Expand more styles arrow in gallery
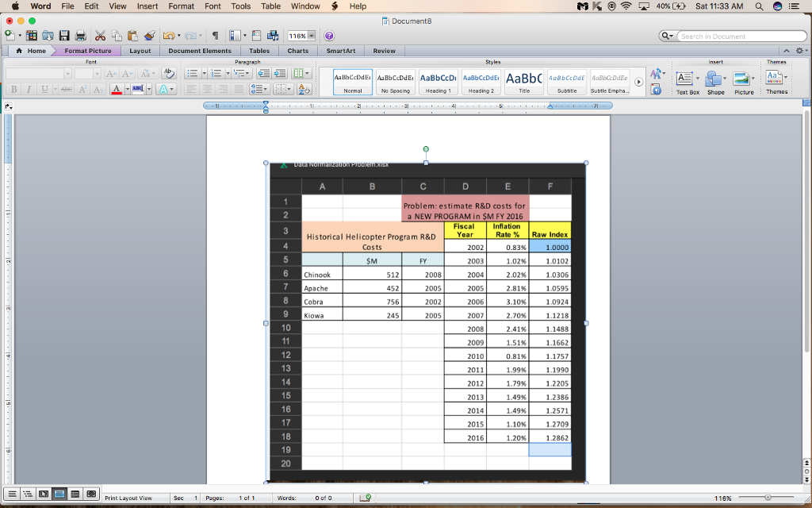Viewport: 812px width, 508px height. click(638, 82)
